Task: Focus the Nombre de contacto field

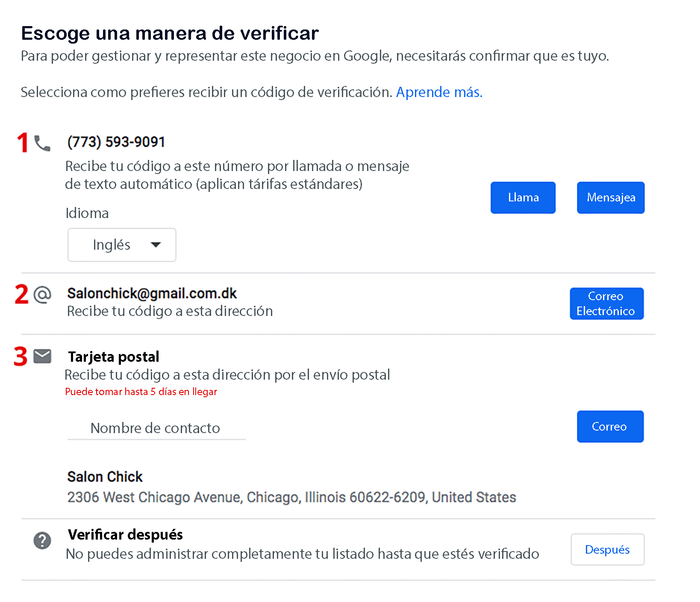Action: point(156,428)
